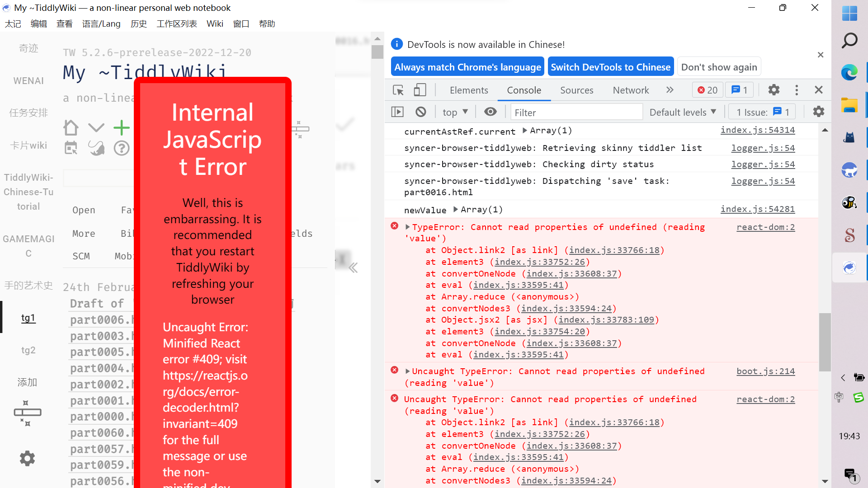Create a new tiddler with green plus

(122, 128)
